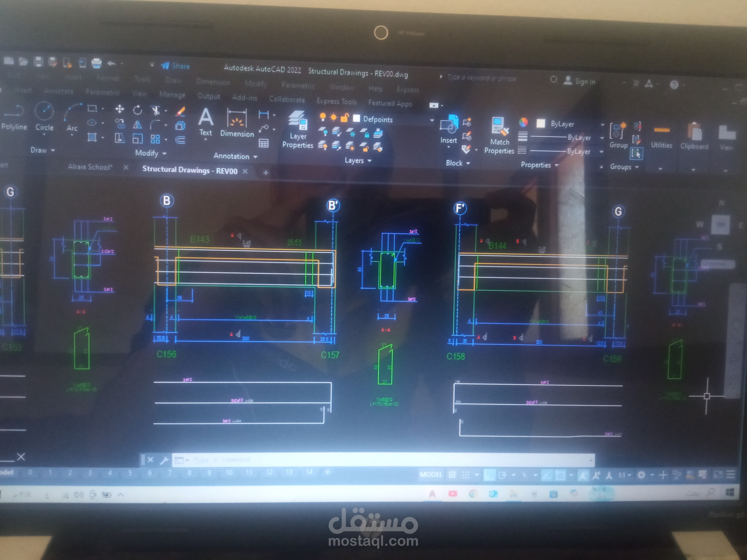Click the Plot printer icon in quick access

coord(97,63)
